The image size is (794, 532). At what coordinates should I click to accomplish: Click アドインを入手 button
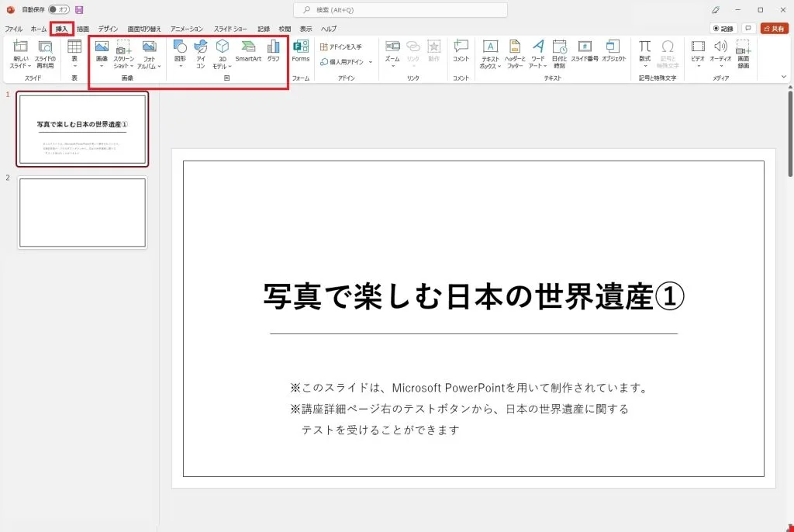pyautogui.click(x=341, y=47)
